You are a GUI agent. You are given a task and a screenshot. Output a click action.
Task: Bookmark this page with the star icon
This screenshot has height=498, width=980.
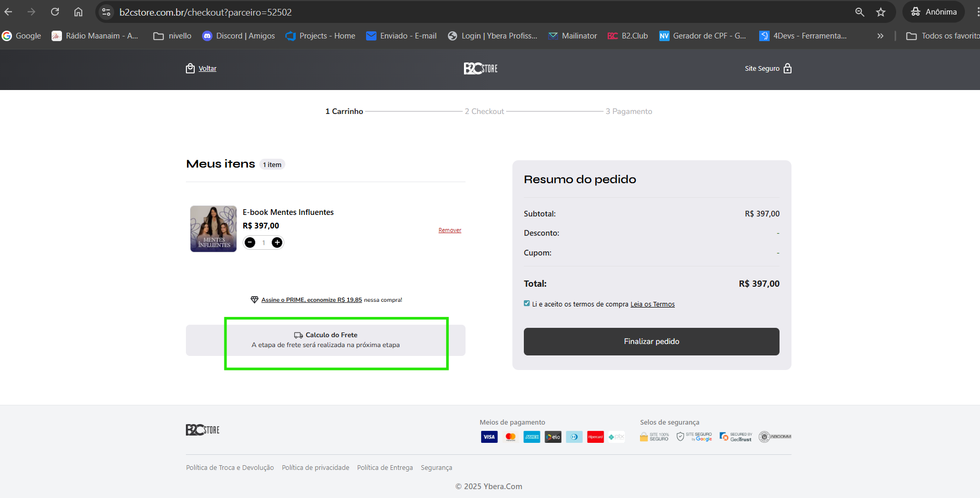881,12
